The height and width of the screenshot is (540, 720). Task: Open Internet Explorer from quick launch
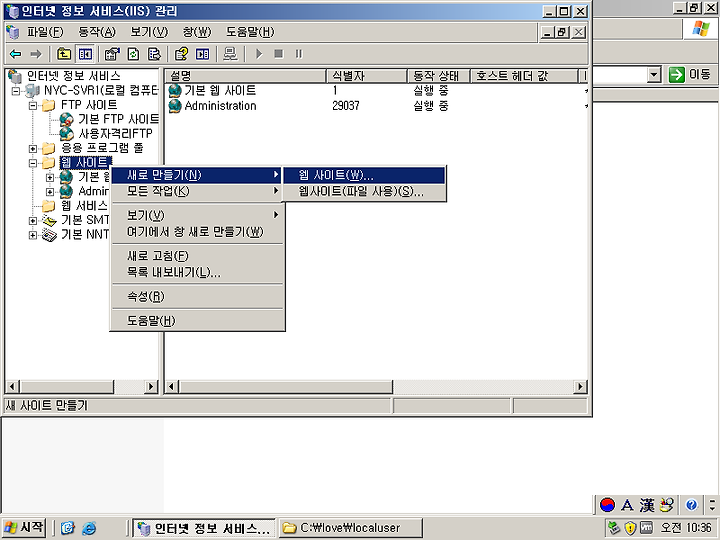(89, 529)
